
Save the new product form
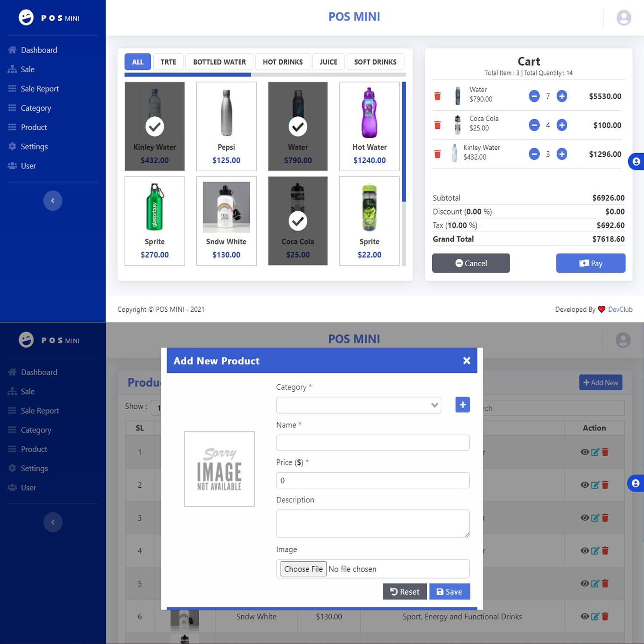pyautogui.click(x=449, y=592)
